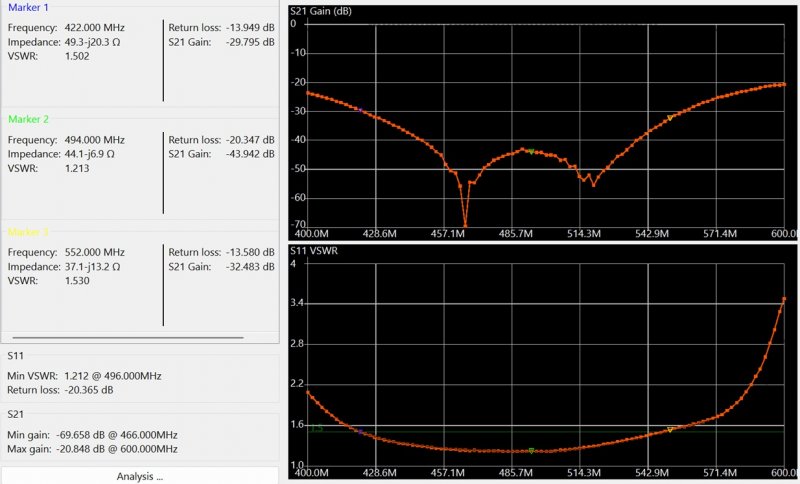Select the Marker 2 panel header
The image size is (800, 484).
tap(28, 119)
